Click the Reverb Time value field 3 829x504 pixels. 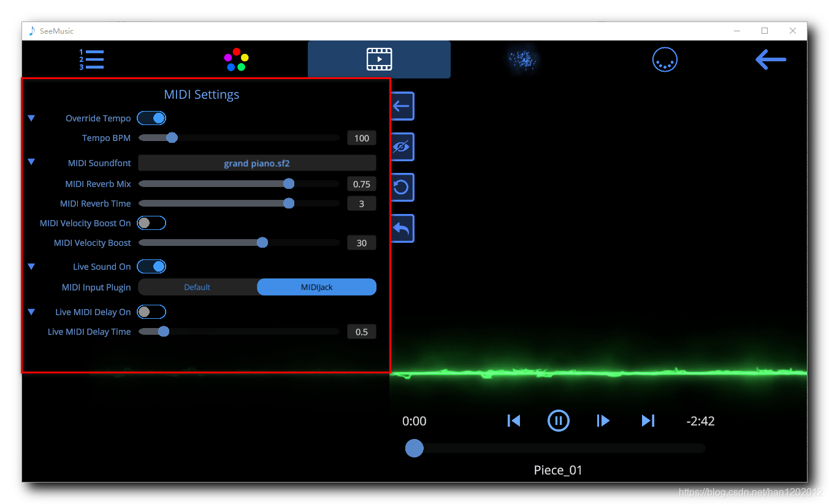(362, 204)
